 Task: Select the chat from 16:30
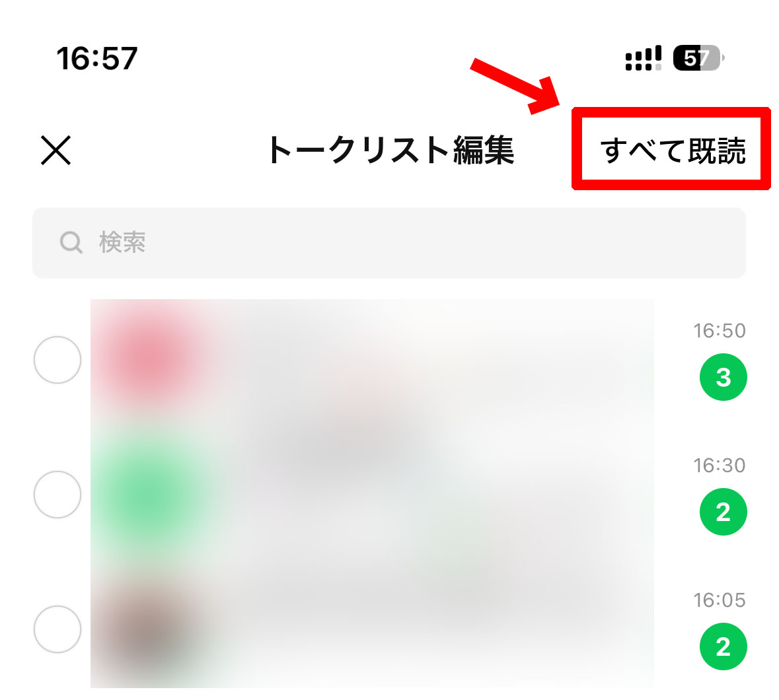(x=57, y=495)
